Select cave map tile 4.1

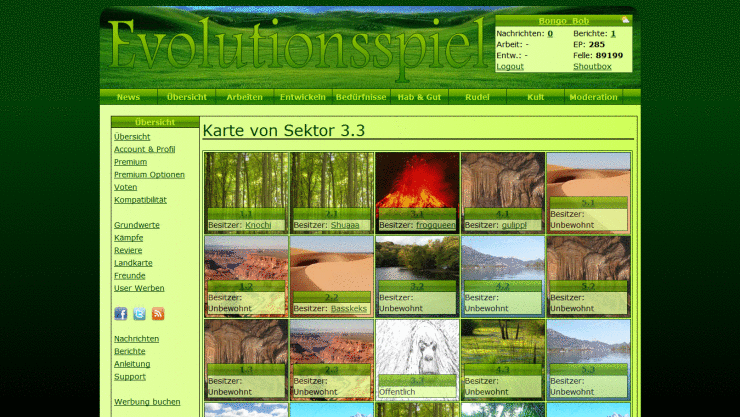point(503,192)
